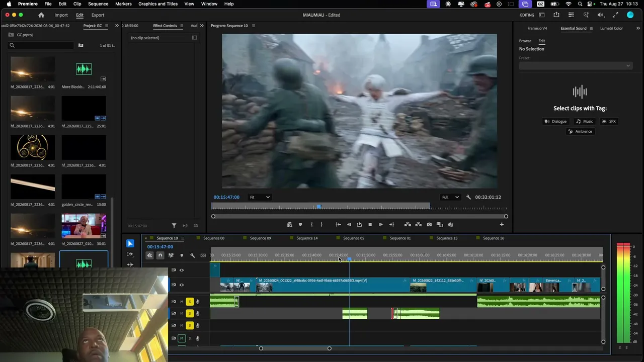The image size is (644, 362).
Task: Add a marker in the timeline toolbar
Action: coord(182,255)
